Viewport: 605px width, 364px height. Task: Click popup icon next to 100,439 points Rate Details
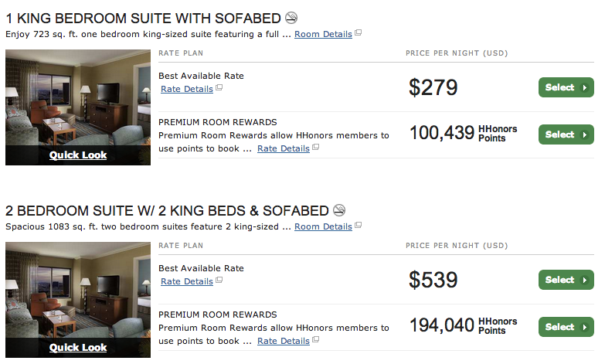[x=316, y=148]
